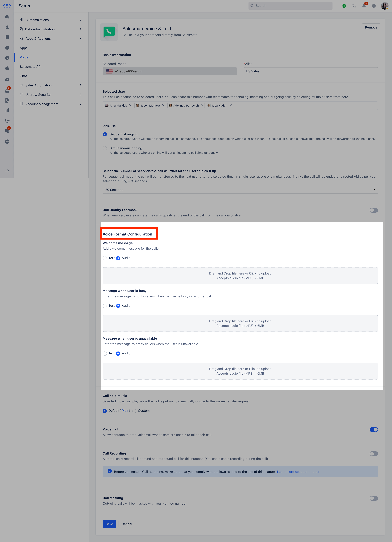Open Companies building icon in sidebar
The image size is (392, 542).
[x=7, y=37]
